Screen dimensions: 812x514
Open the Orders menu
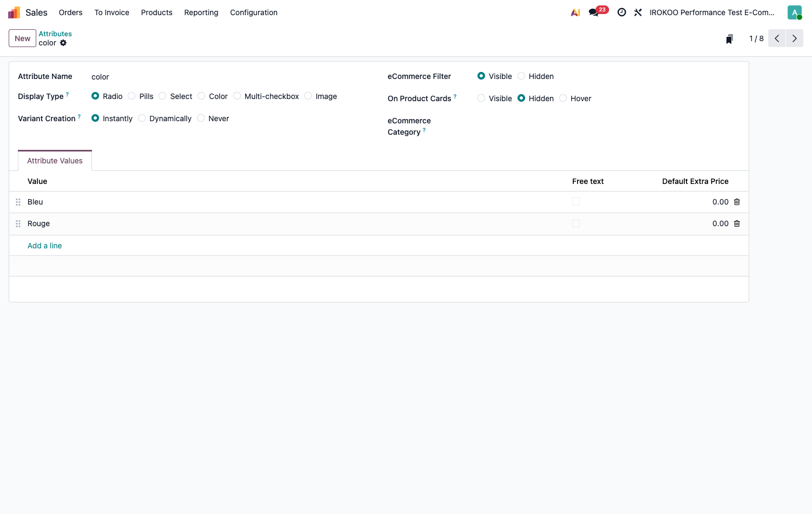[x=70, y=12]
